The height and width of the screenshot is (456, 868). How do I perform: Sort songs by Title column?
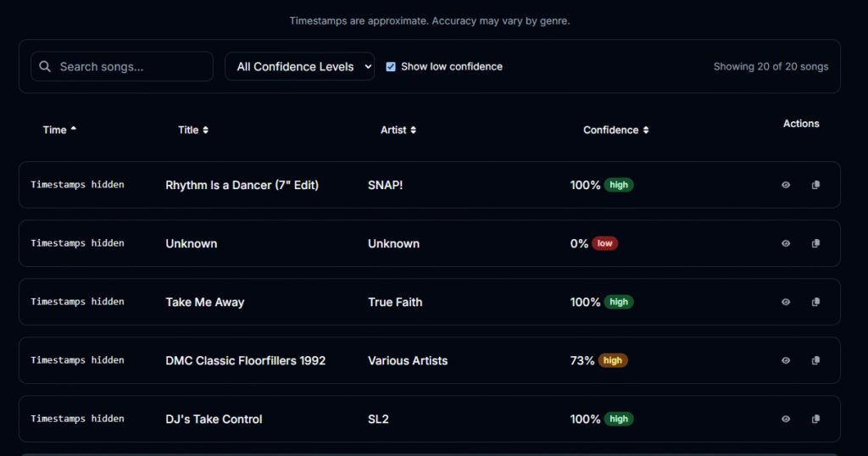point(192,130)
